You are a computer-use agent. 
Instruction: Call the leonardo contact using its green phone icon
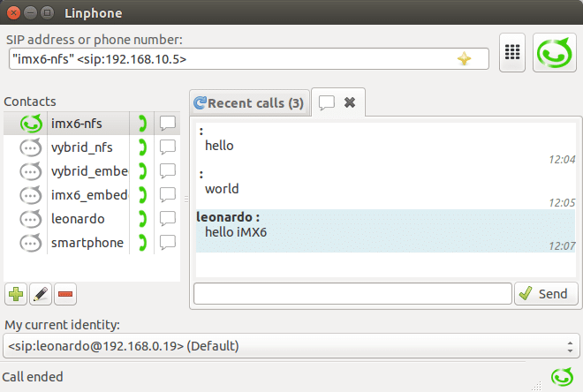click(x=141, y=219)
